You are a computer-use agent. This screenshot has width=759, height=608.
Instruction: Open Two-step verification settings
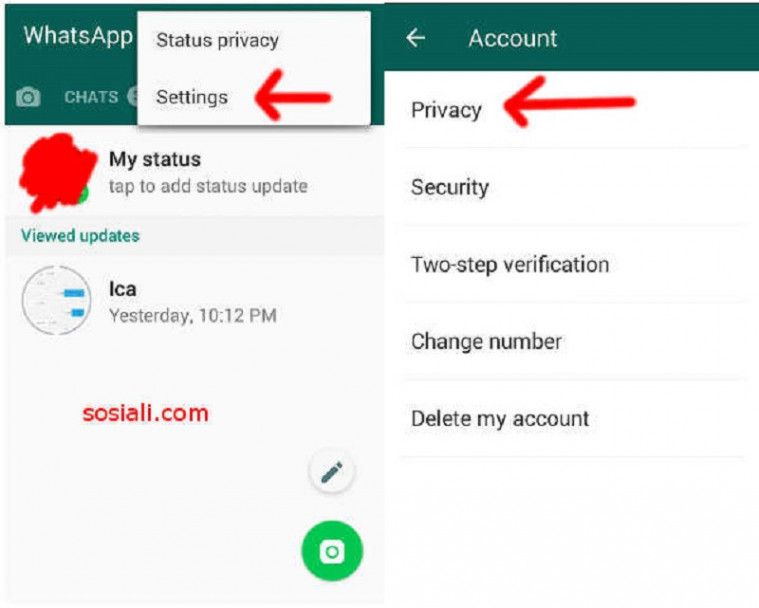point(572,264)
